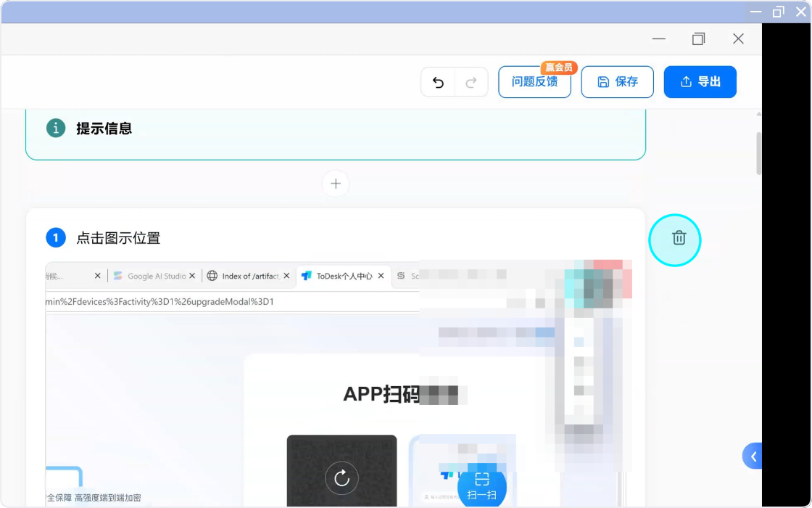The width and height of the screenshot is (812, 508).
Task: Click the 提示信息 heading text
Action: click(x=104, y=128)
